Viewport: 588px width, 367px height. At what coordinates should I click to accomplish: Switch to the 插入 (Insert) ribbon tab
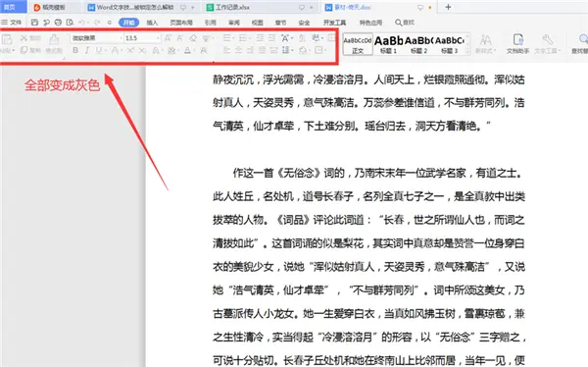(152, 23)
